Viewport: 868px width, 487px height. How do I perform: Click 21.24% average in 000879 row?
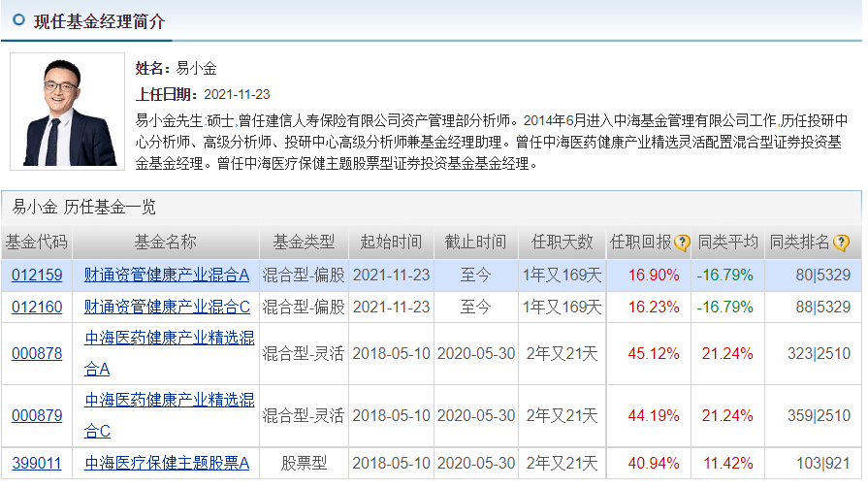tap(727, 415)
